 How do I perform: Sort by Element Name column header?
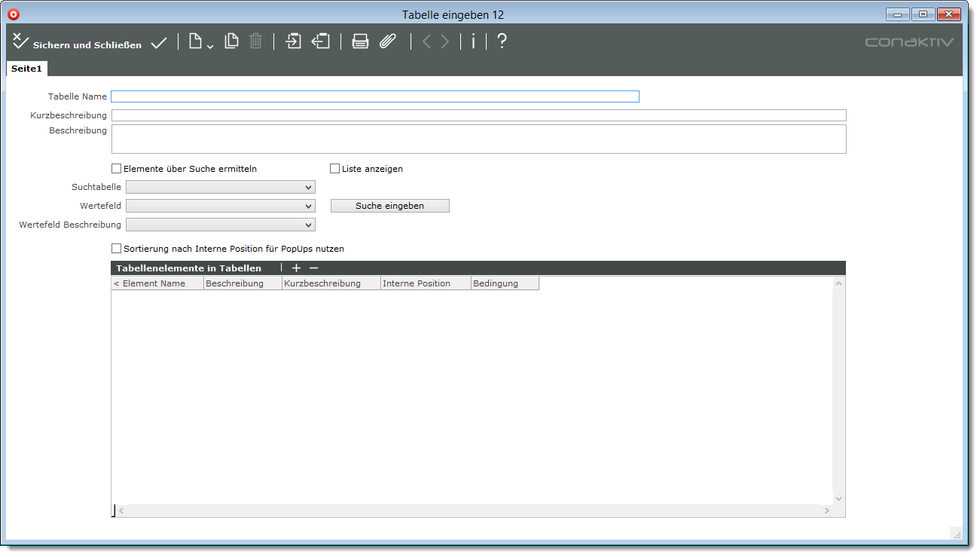157,283
